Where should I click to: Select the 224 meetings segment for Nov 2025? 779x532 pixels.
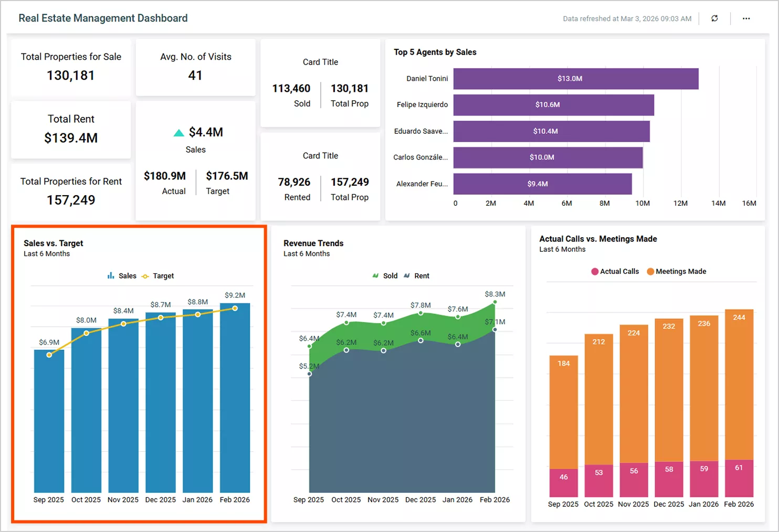coord(634,393)
